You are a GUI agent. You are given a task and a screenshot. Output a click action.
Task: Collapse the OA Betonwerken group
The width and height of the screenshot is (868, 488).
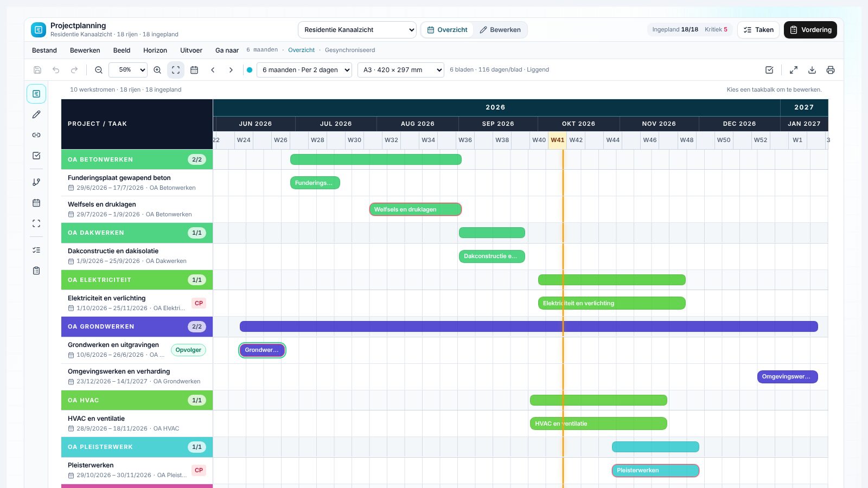[x=137, y=159]
